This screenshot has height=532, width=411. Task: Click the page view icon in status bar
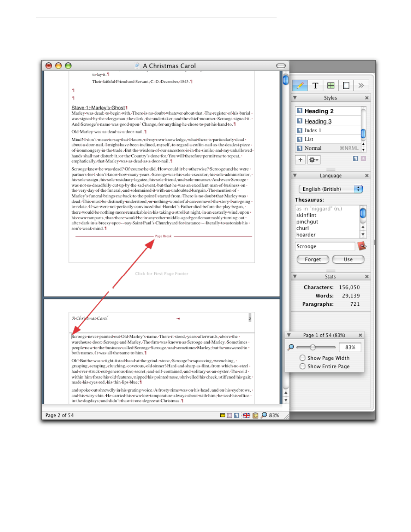[230, 415]
